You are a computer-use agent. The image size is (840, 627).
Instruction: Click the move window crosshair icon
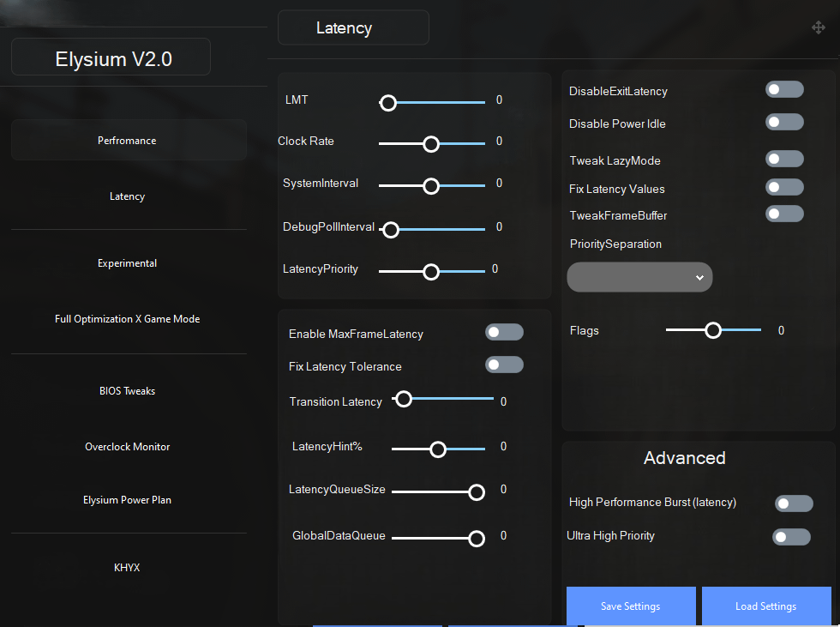(819, 27)
